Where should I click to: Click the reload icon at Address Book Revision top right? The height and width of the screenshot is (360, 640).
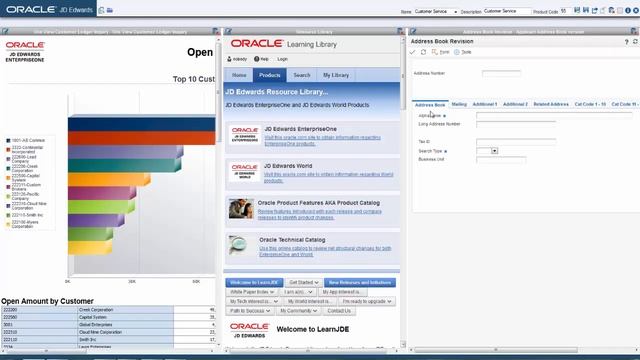click(x=635, y=42)
